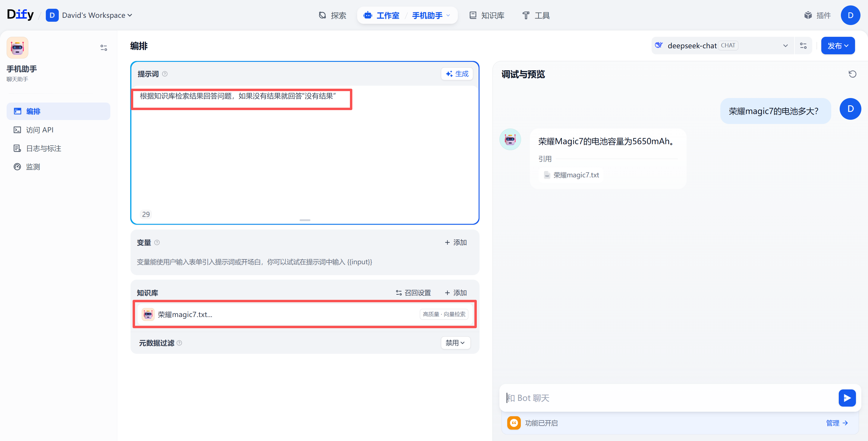Open 访问 API in sidebar
Viewport: 868px width, 441px height.
click(40, 130)
